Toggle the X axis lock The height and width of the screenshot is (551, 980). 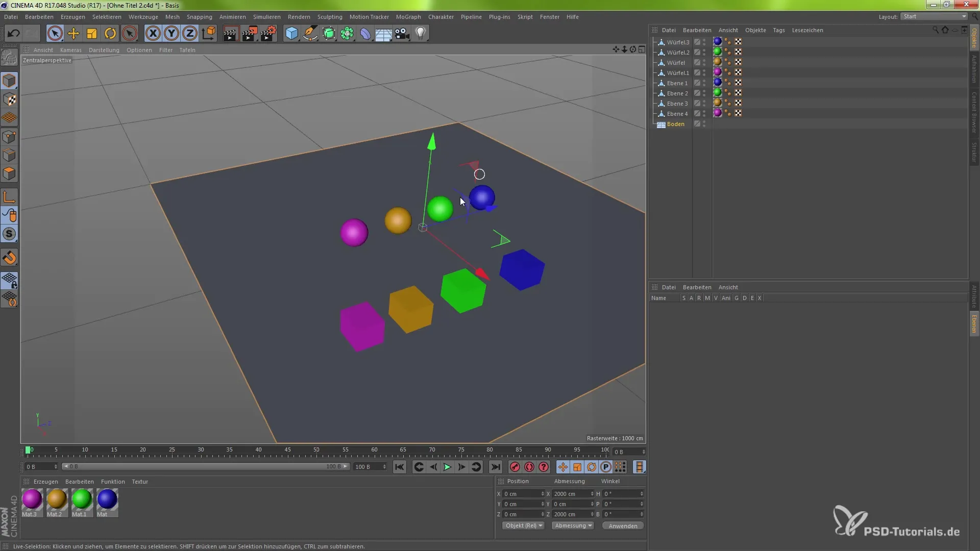[153, 34]
